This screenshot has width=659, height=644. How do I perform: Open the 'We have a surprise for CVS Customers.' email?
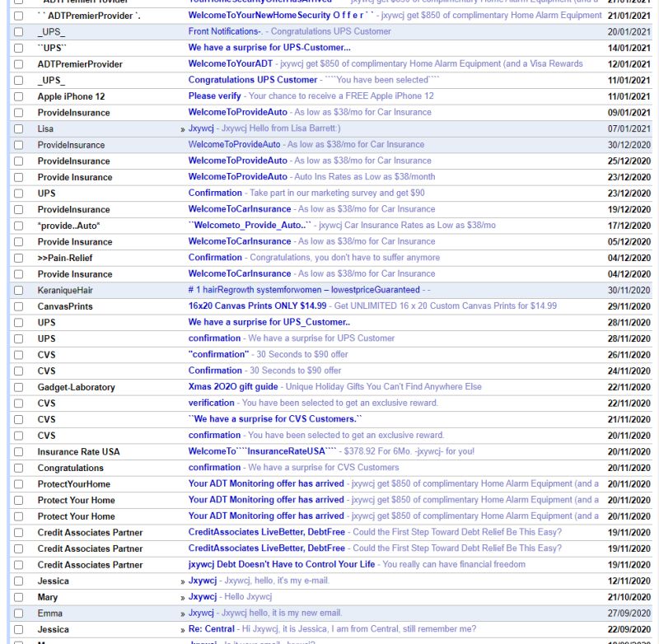(275, 419)
